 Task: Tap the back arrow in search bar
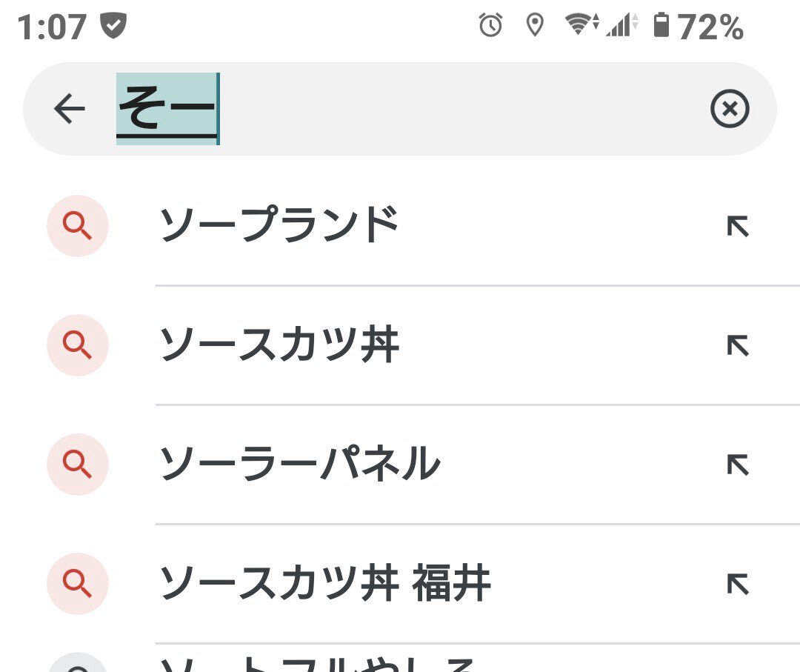[70, 110]
